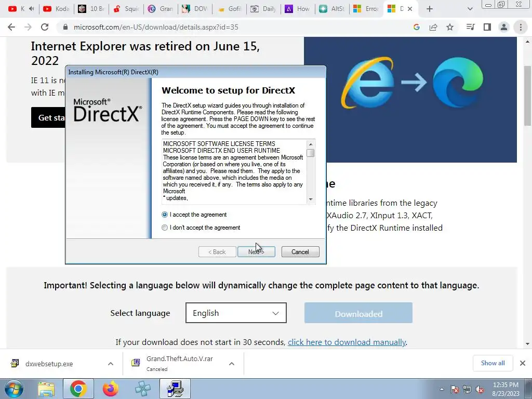Click the page scrollbar down arrow

[527, 344]
